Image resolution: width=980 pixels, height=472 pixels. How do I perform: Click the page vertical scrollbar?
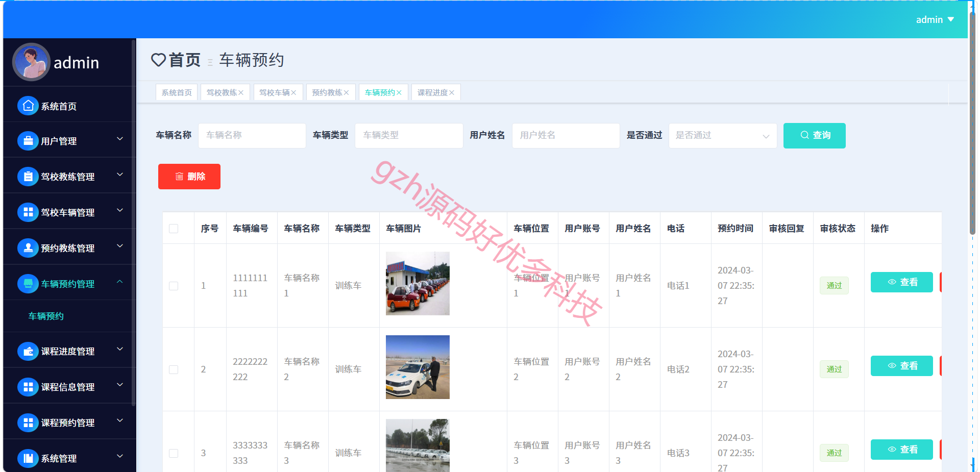972,122
